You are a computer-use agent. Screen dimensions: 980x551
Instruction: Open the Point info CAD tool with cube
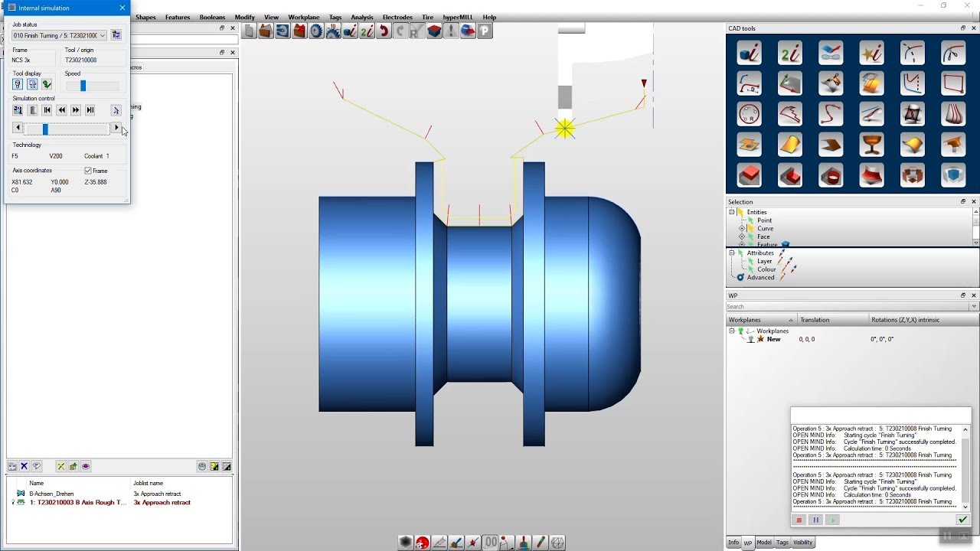(749, 53)
